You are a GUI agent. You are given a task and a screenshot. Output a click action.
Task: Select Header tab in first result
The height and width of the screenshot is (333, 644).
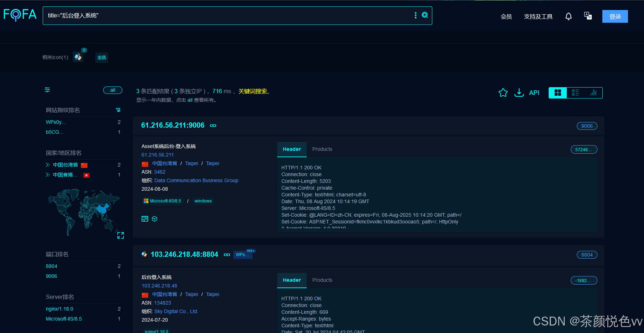tap(292, 149)
